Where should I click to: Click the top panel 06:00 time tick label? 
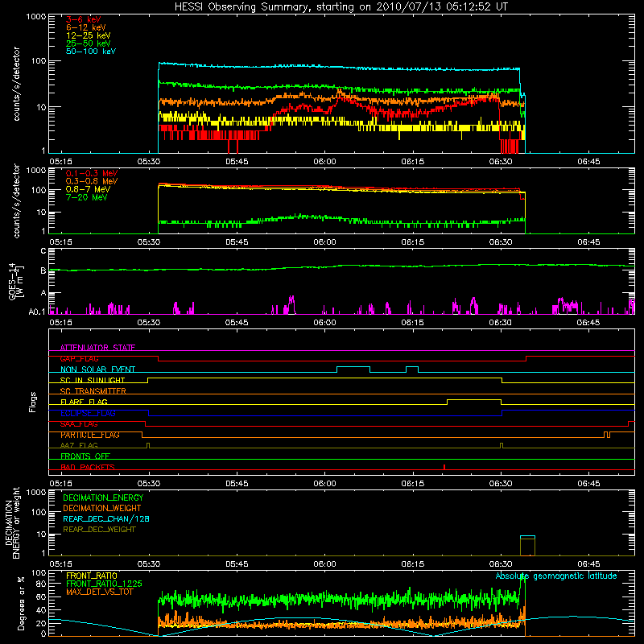pyautogui.click(x=324, y=162)
